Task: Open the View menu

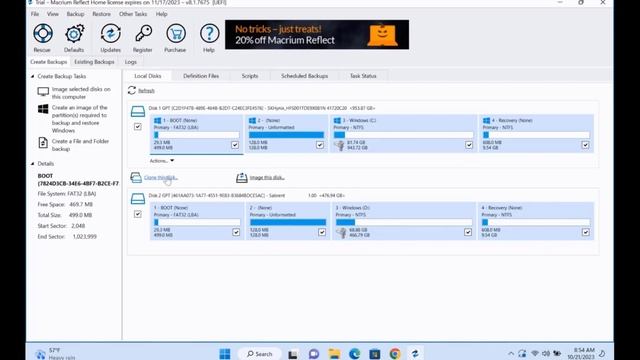Action: click(x=53, y=14)
